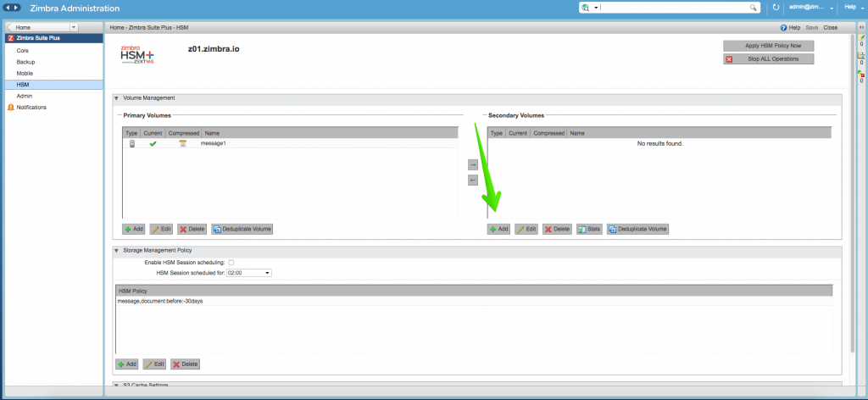
Task: Delete the selected HSM policy
Action: tap(186, 364)
